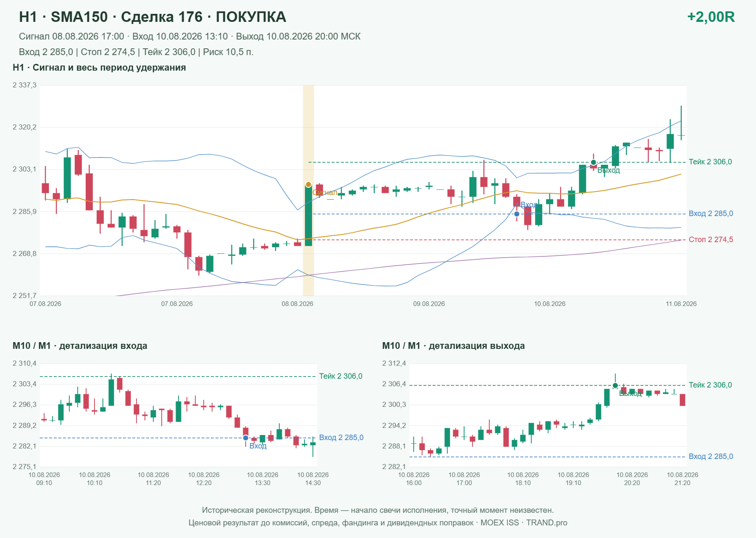
Task: Click the 20:20 time label under the exit detail chart
Action: coord(632,483)
